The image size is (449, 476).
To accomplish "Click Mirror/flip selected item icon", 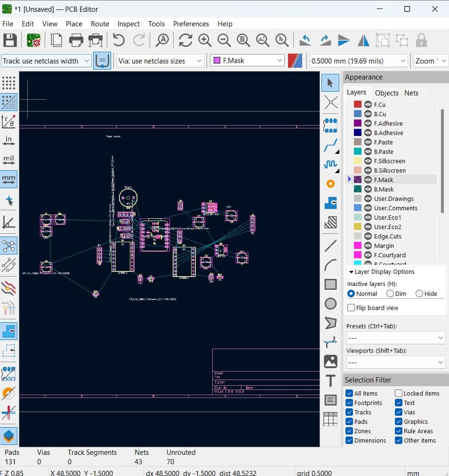I will coord(363,40).
